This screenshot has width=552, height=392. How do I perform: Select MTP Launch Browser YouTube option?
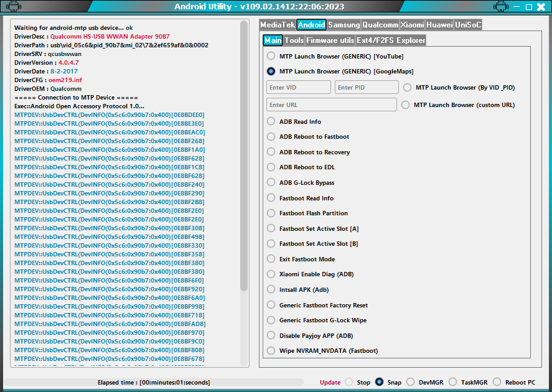click(271, 56)
